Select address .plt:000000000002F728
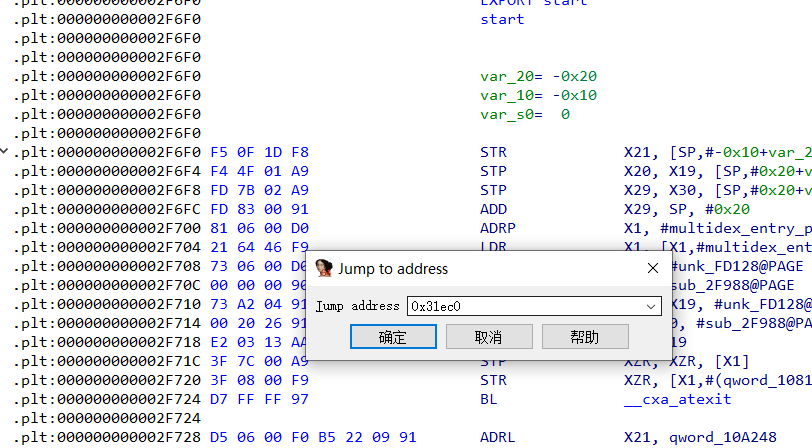812x448 pixels. coord(107,438)
